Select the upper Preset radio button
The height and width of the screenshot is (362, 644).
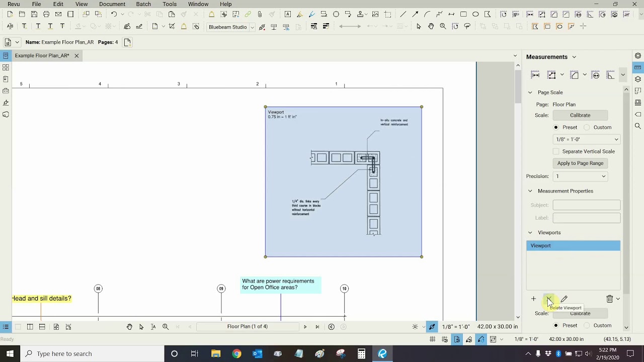click(x=556, y=127)
